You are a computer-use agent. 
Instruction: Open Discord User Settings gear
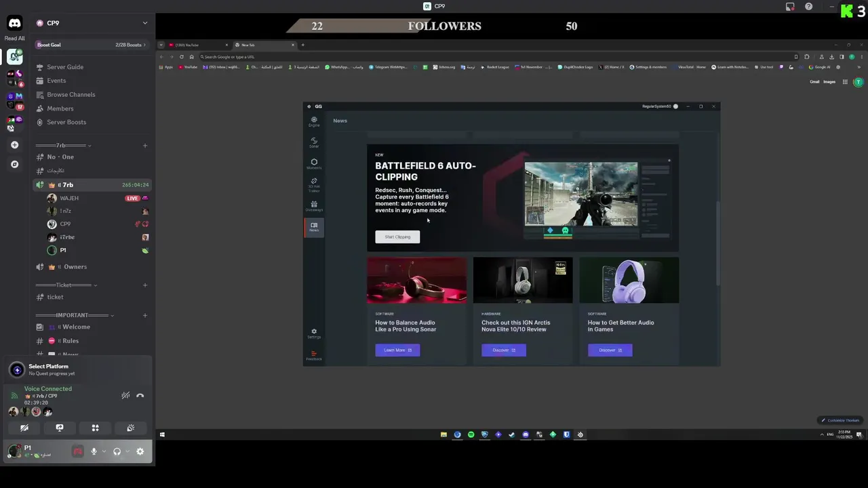pos(140,451)
